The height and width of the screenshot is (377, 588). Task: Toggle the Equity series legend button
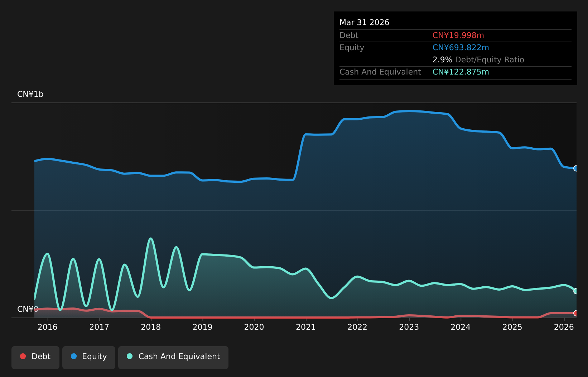click(89, 357)
